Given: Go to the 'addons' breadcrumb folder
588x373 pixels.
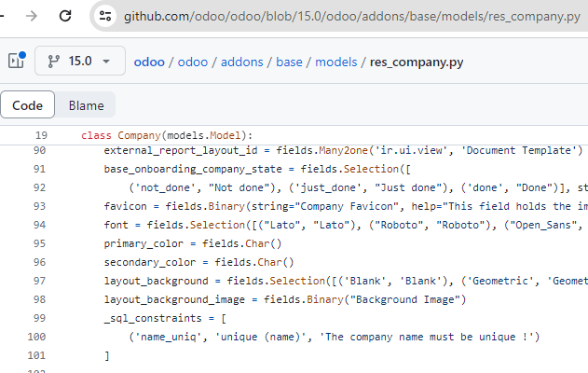Looking at the screenshot, I should (x=242, y=62).
